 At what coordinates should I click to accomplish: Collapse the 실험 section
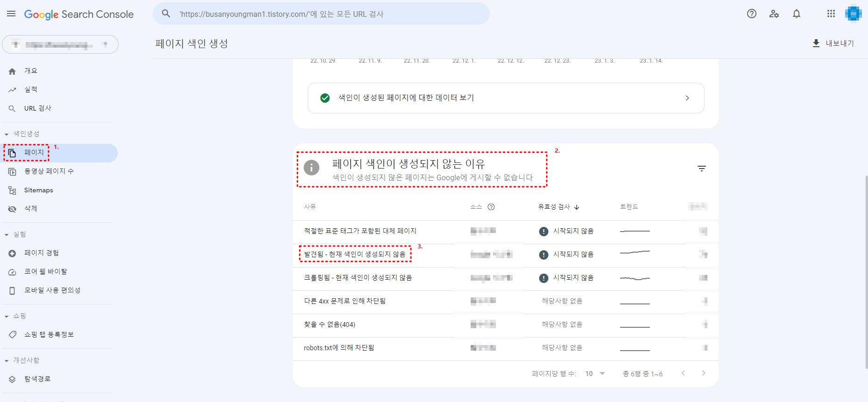[7, 234]
